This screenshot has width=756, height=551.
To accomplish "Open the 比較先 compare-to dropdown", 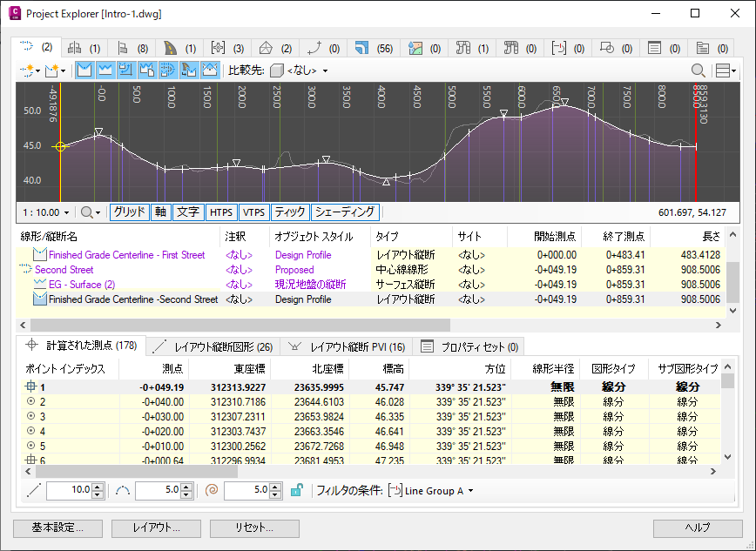I will (x=299, y=71).
